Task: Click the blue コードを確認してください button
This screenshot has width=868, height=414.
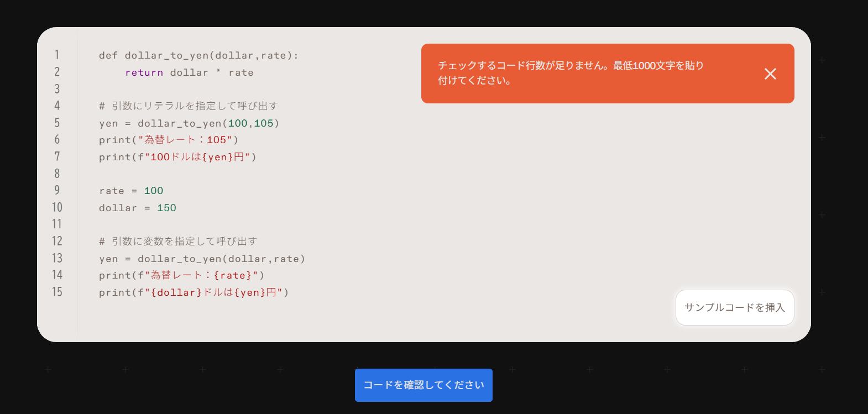Action: tap(423, 385)
